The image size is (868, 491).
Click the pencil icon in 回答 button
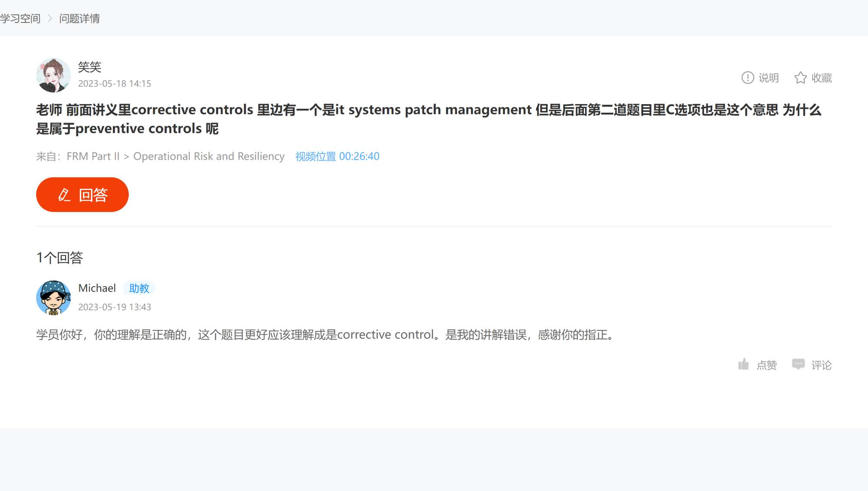tap(64, 195)
